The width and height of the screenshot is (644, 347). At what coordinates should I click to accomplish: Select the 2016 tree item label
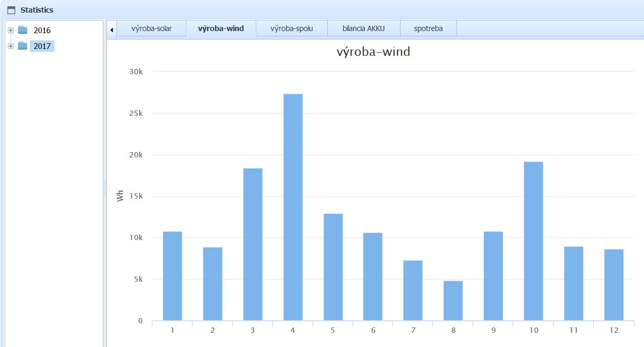(42, 31)
